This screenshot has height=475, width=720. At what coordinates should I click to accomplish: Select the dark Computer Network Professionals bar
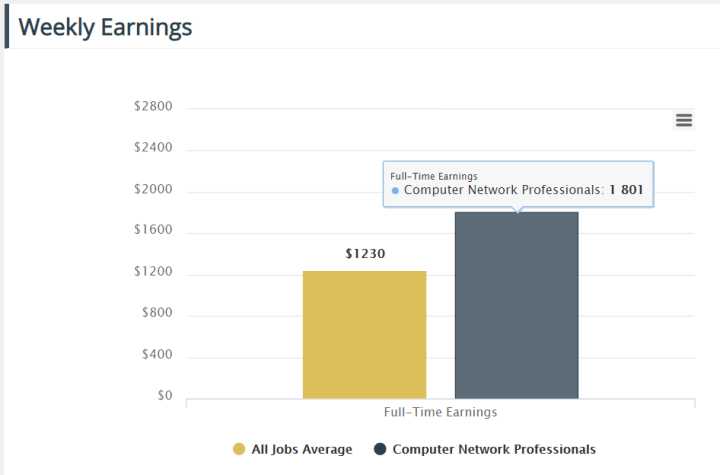[x=517, y=305]
